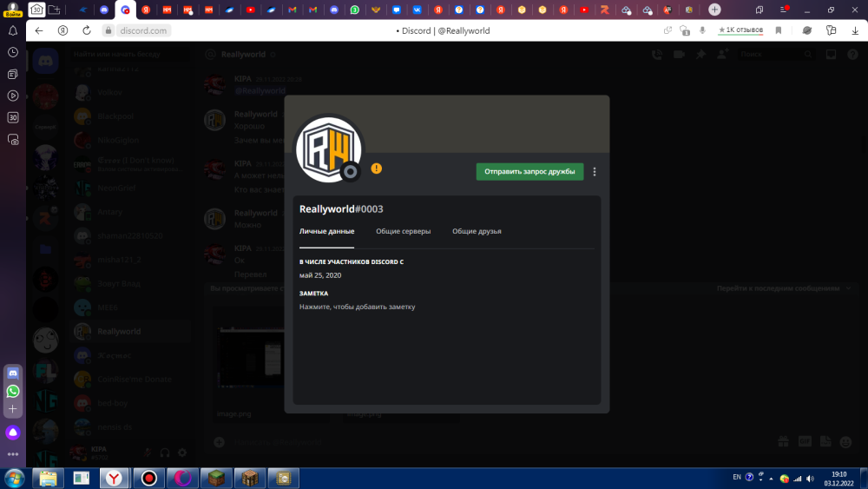Launch Alice assistant purple icon
Viewport: 868px width, 489px height.
13,433
